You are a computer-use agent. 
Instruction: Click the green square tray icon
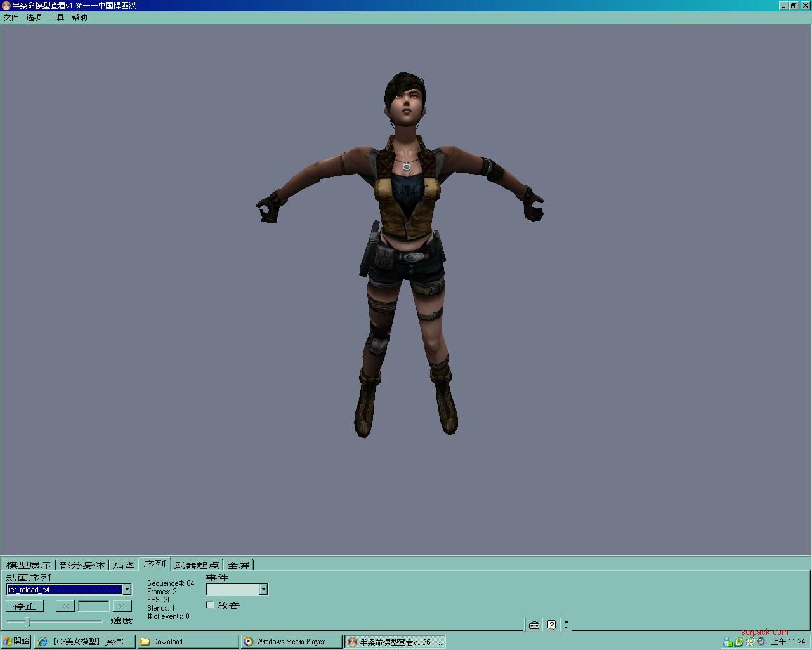(739, 642)
